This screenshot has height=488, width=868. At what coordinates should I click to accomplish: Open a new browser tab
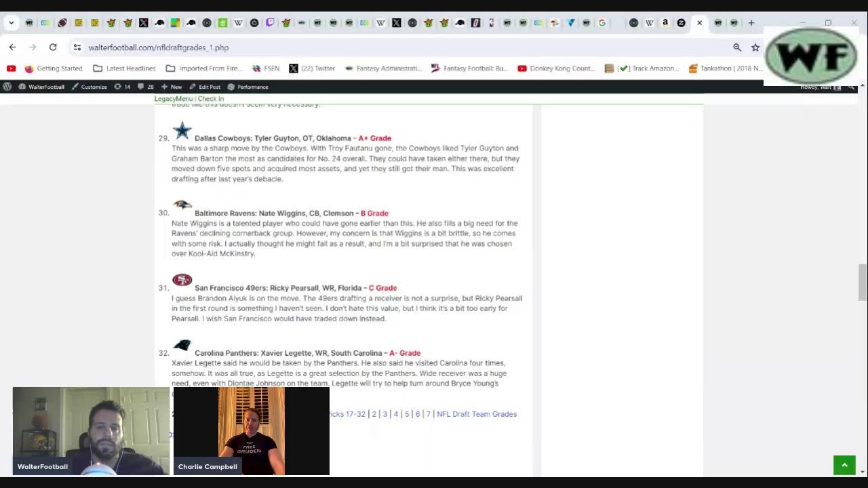pos(751,23)
